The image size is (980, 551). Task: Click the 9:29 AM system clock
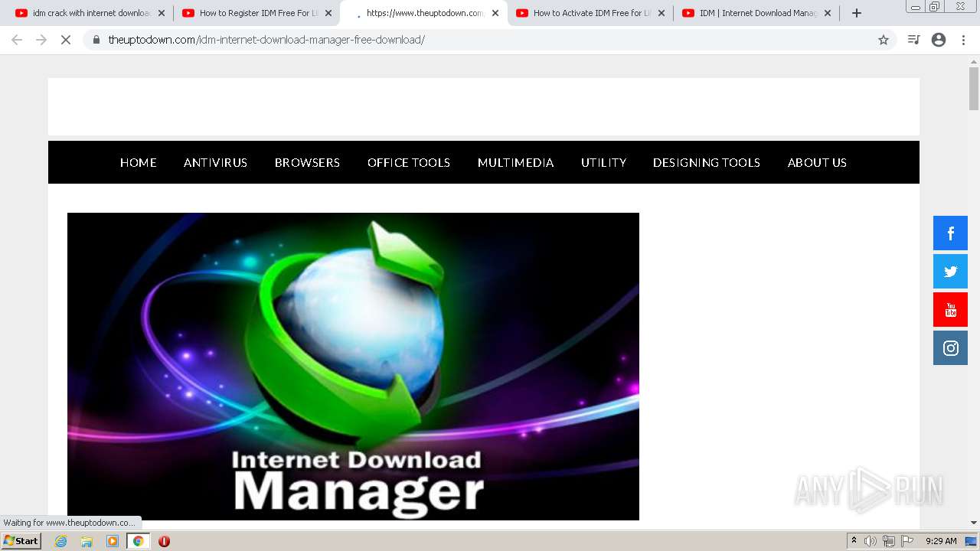(x=941, y=541)
